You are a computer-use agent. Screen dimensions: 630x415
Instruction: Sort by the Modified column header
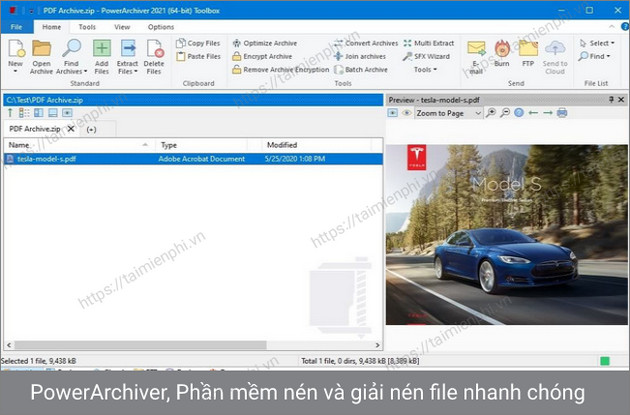click(x=317, y=145)
